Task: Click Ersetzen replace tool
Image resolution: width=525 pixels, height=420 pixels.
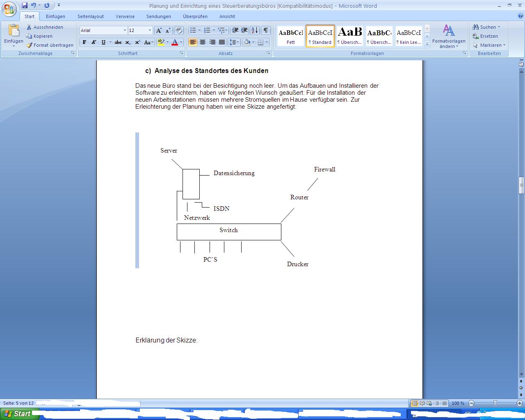Action: [x=485, y=36]
